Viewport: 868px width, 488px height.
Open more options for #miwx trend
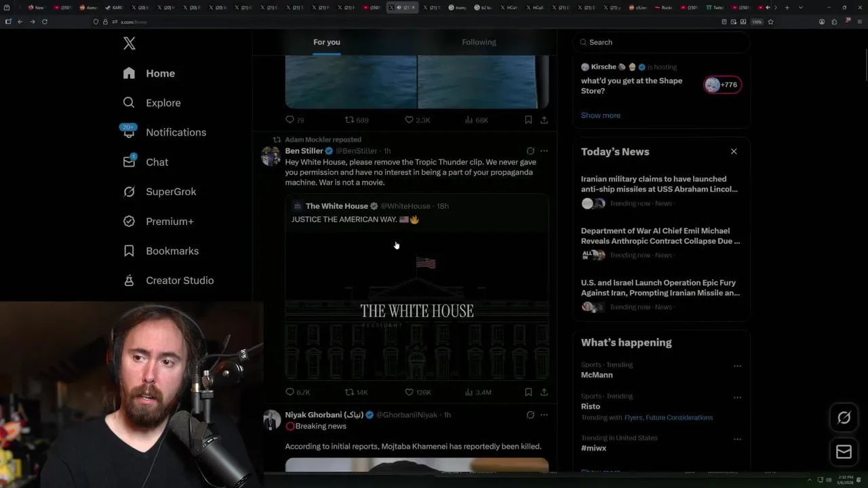[x=737, y=439]
